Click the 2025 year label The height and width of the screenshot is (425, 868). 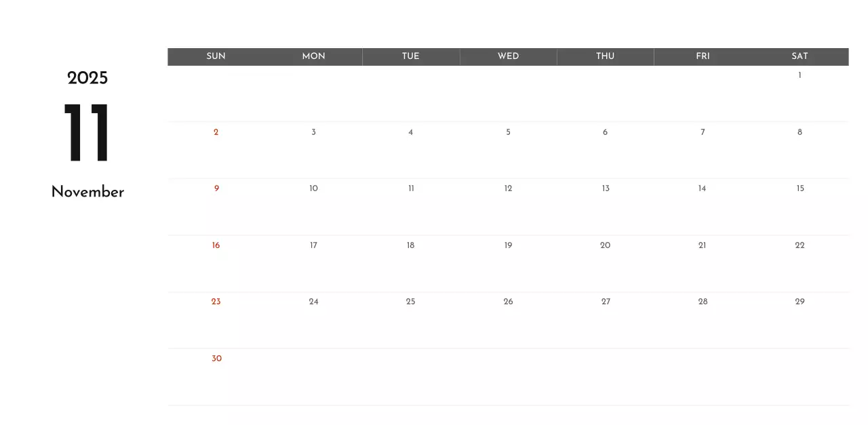[x=87, y=79]
